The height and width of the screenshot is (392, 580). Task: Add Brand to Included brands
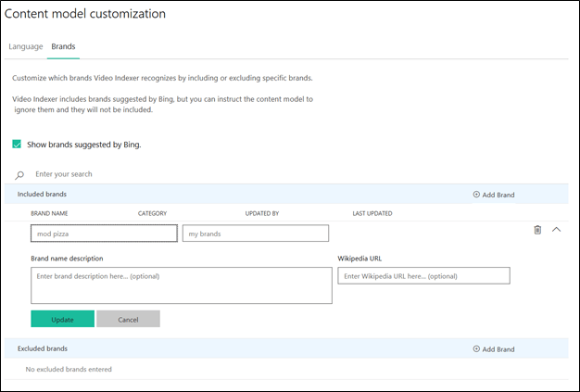(494, 195)
